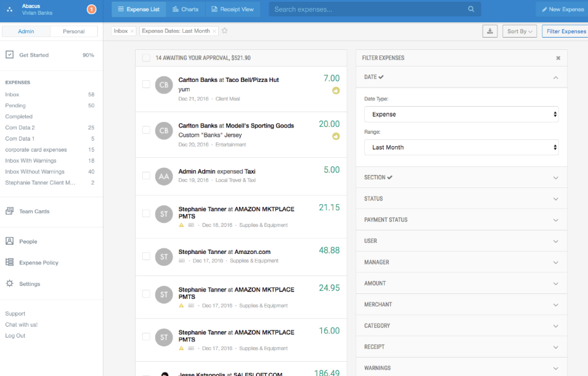Screen dimensions: 588x376
Task: Click the Search expenses input field
Action: [x=367, y=9]
